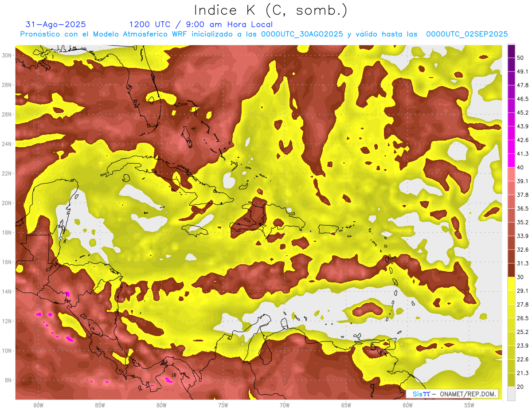Click the magenta legend band between 40 and 41.3
The image size is (532, 411).
pyautogui.click(x=511, y=160)
